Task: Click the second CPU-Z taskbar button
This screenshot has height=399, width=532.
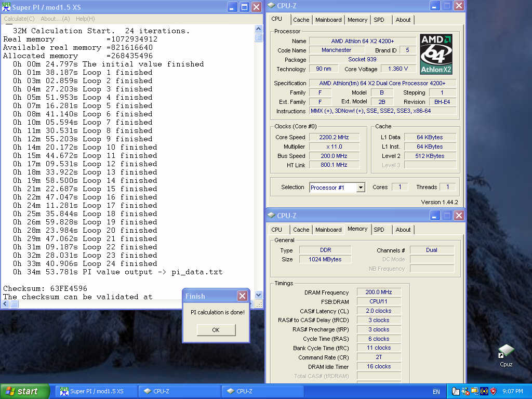Action: 262,391
